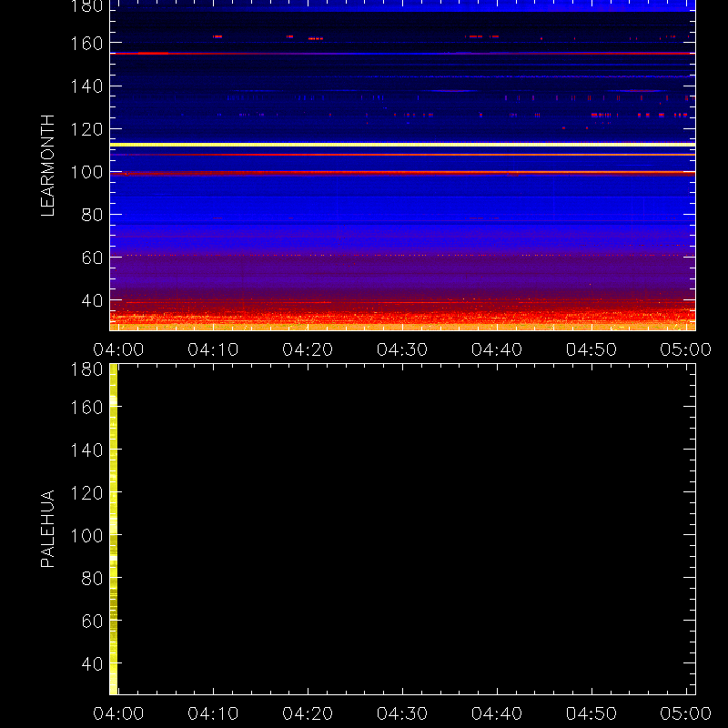This screenshot has width=728, height=728.
Task: Click the 04:20 time label under PALEHUA plot
Action: click(308, 713)
